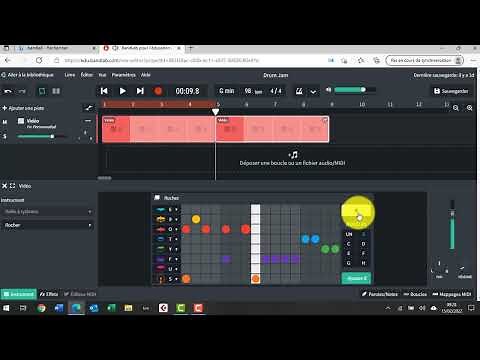Adjust the Vidéo track volume slider

(x=41, y=136)
